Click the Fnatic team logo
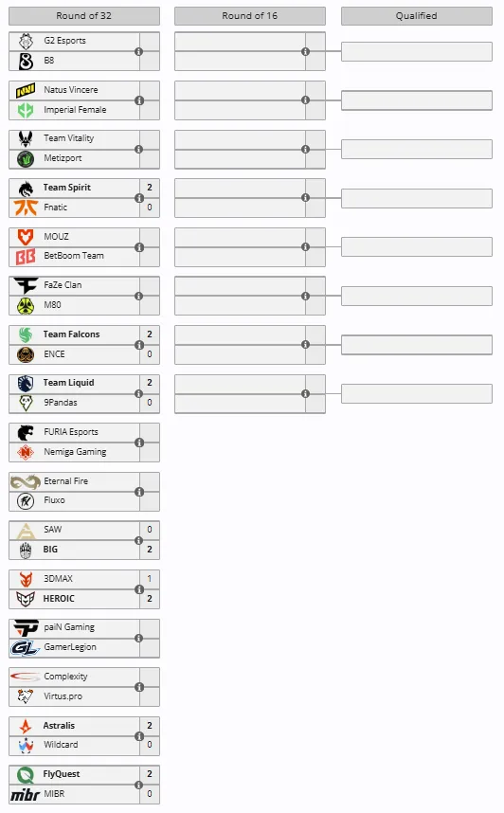Screen dimensions: 504x813 point(26,208)
